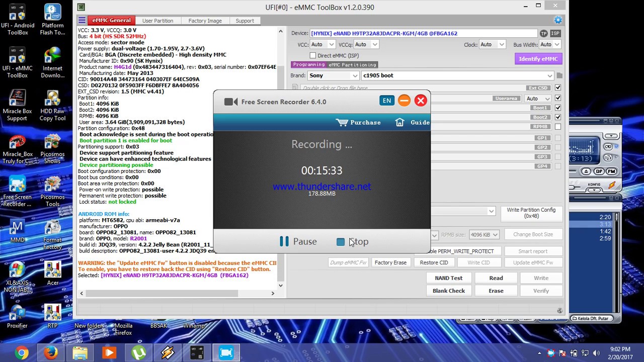This screenshot has height=362, width=644.
Task: Open Picosmos Shows desktop icon
Action: click(53, 149)
